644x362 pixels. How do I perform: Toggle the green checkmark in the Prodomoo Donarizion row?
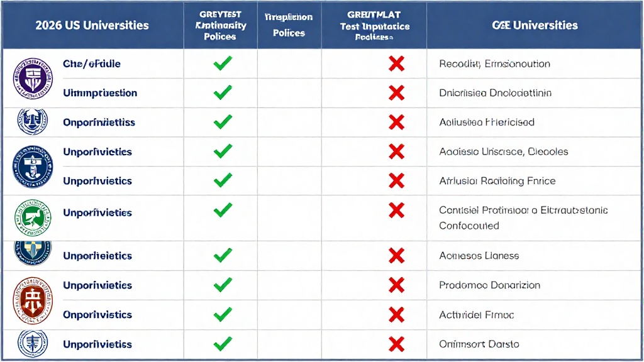[x=223, y=285]
